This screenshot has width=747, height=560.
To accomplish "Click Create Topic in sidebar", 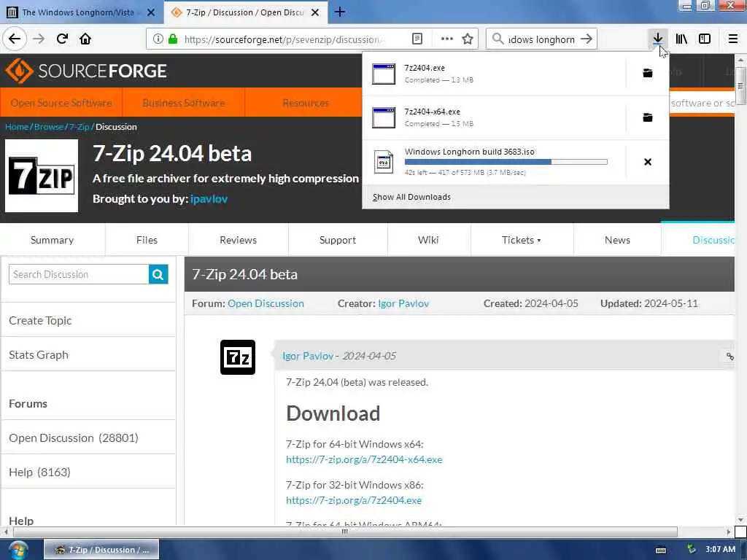I will tap(40, 321).
